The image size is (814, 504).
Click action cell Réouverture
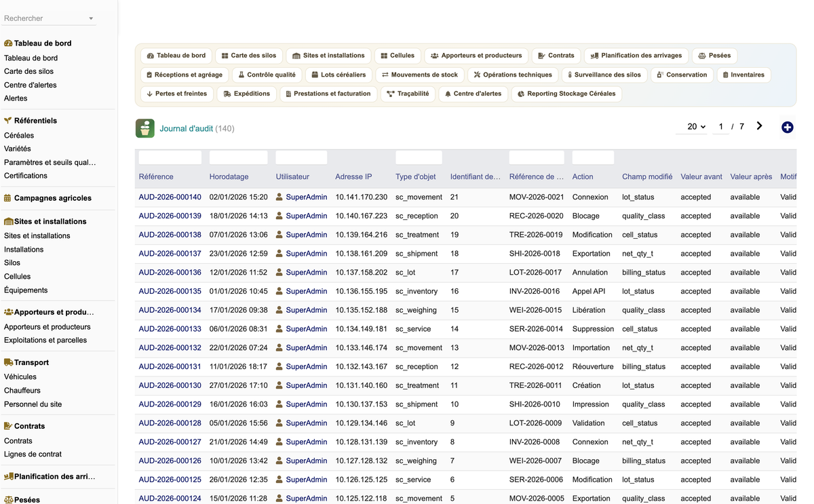point(593,366)
